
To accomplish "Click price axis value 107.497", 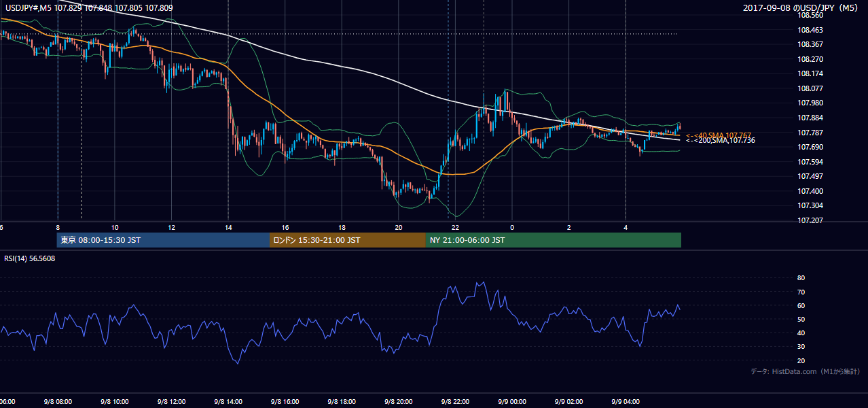I will (x=810, y=176).
